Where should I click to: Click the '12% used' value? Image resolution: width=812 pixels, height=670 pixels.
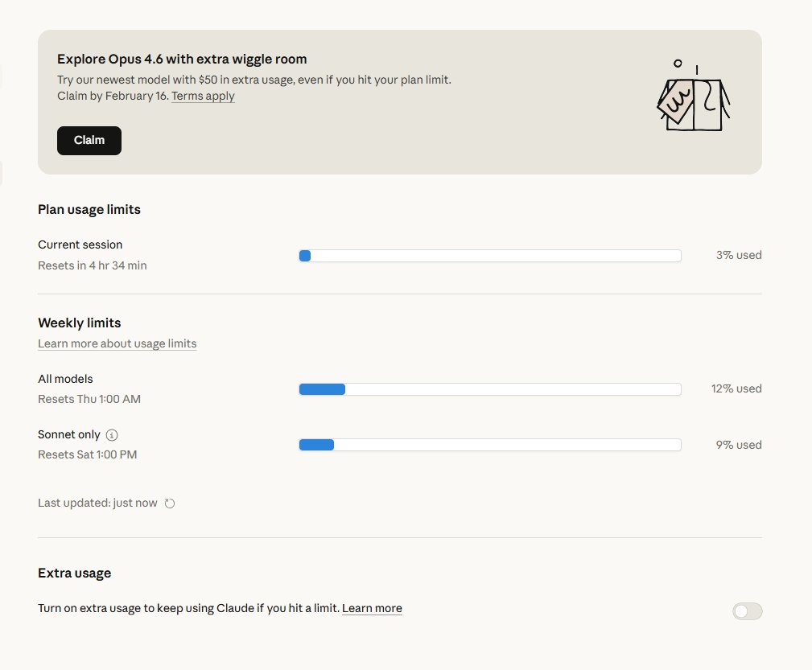736,388
